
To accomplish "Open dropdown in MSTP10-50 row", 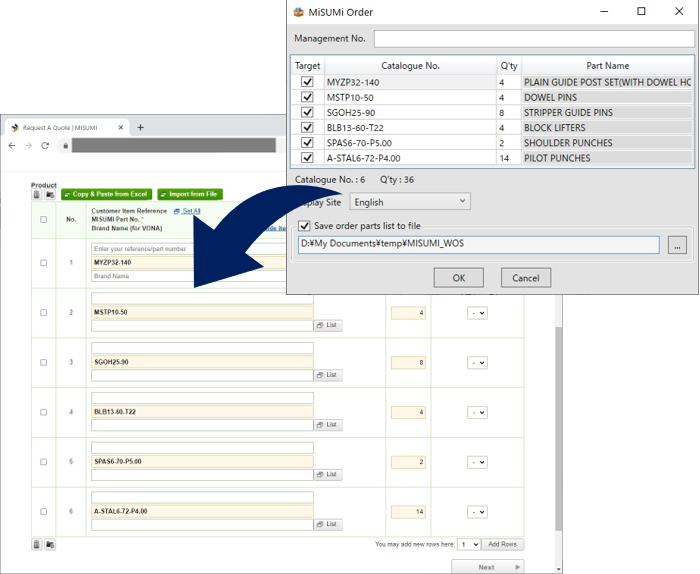I will coord(477,313).
